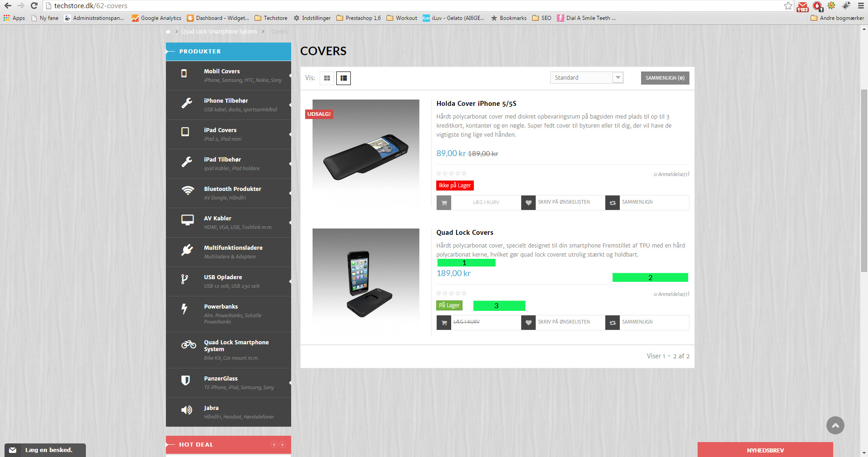
Task: Open the Gmail extension icon
Action: point(803,6)
